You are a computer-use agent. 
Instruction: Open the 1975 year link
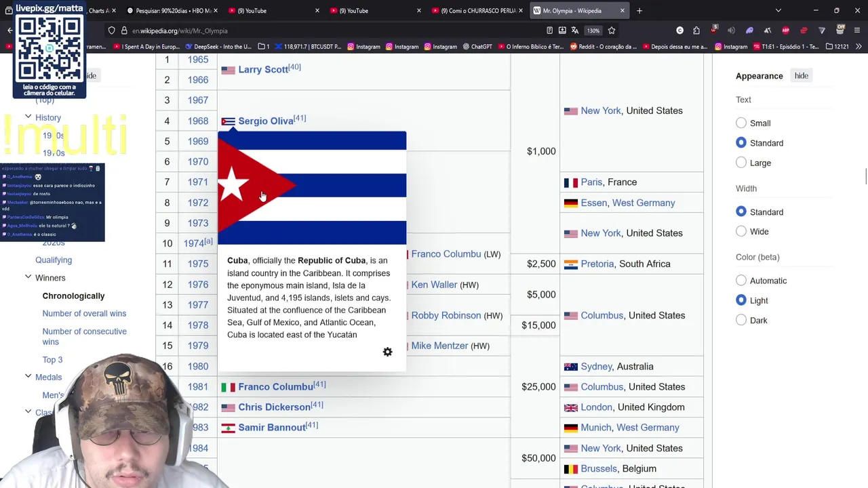(x=198, y=264)
